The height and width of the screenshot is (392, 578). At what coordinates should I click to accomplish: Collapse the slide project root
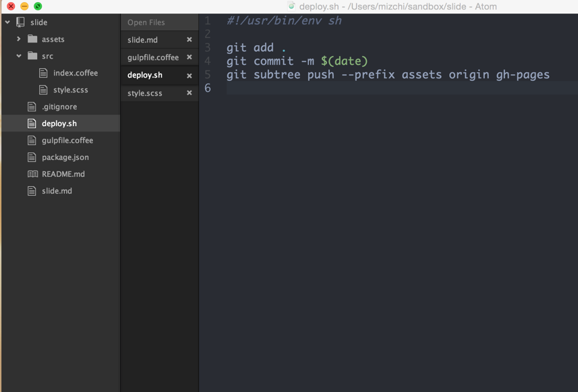(x=7, y=22)
